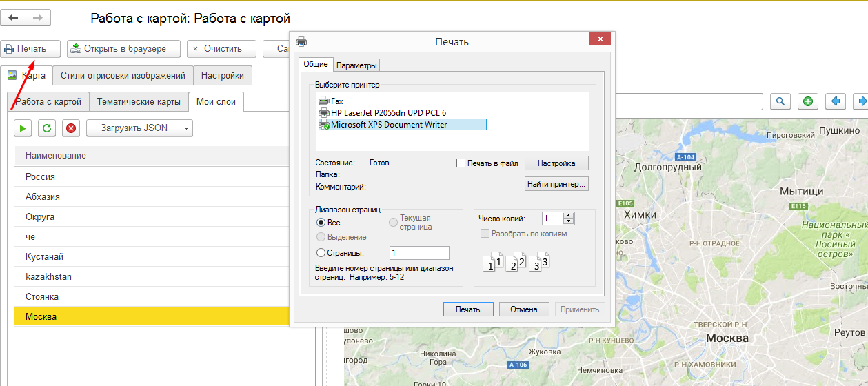Select the 'Страницы' radio button
This screenshot has height=386, width=868.
pos(321,253)
